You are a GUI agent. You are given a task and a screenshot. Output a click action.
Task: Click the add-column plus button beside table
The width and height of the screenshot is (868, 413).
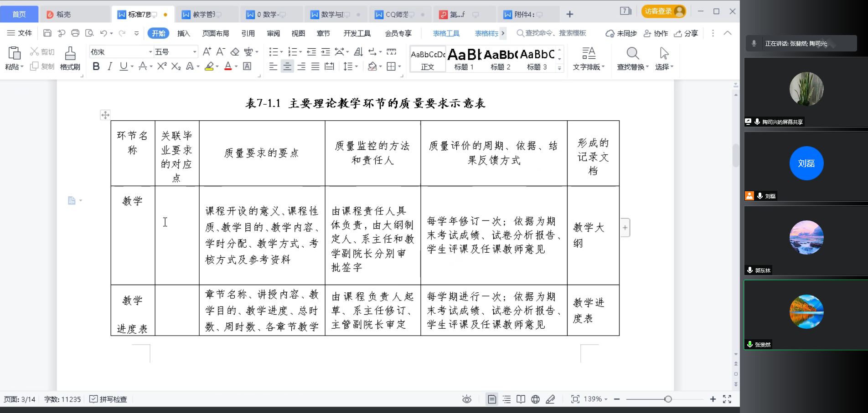pyautogui.click(x=625, y=228)
